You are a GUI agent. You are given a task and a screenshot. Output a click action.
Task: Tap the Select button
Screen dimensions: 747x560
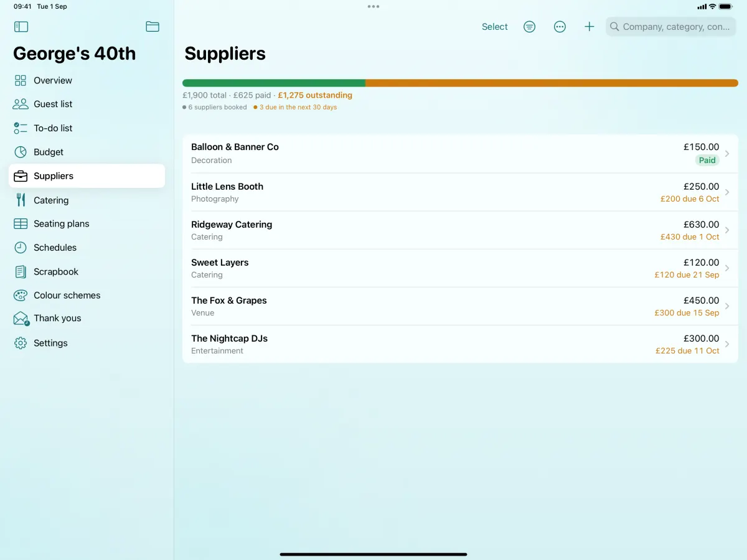click(x=495, y=27)
